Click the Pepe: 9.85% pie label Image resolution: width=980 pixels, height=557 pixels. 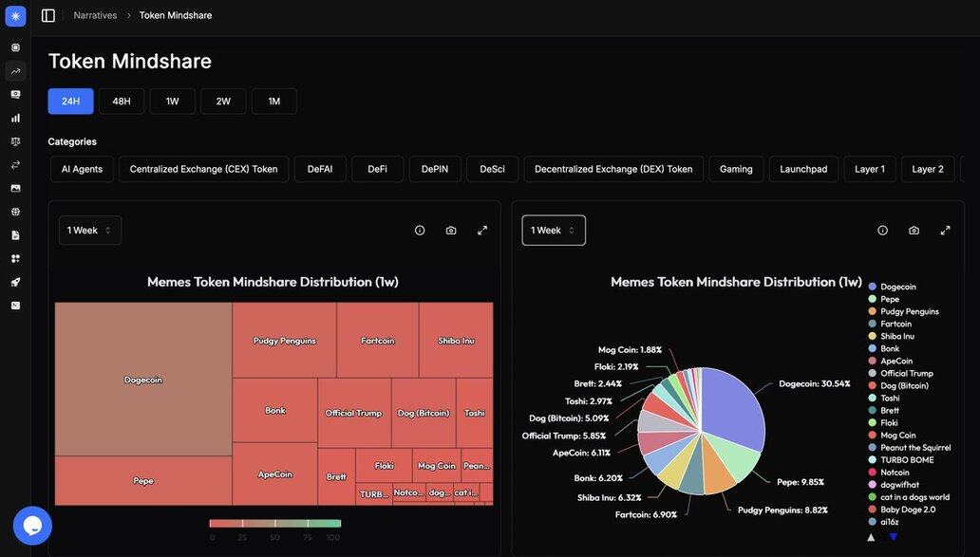click(x=800, y=482)
